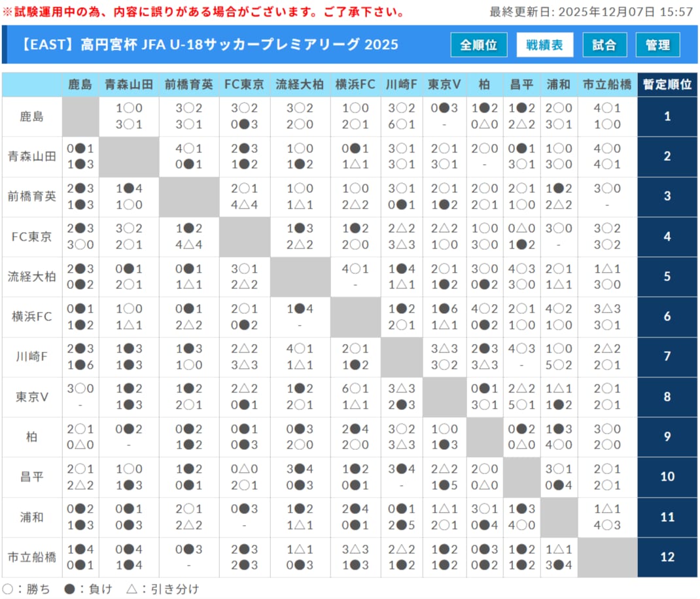This screenshot has height=599, width=700.
Task: Click the FC東京 column header
Action: 244,85
